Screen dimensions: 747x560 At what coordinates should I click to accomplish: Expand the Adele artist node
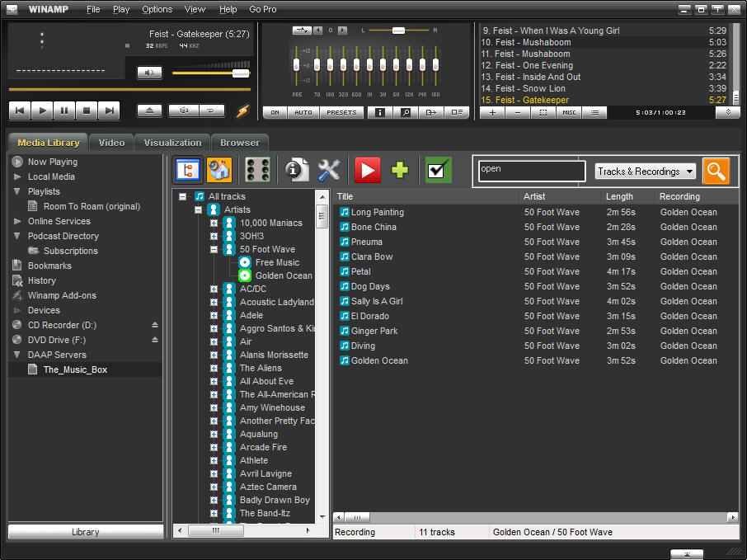tap(214, 316)
